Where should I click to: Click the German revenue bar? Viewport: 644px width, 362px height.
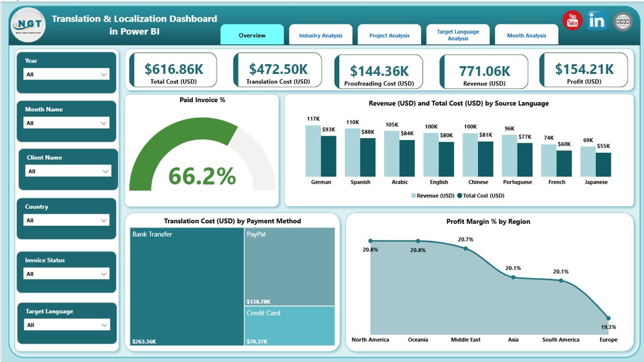click(x=312, y=151)
